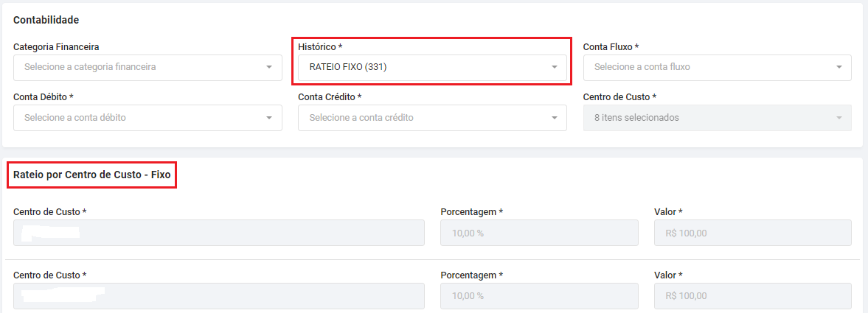Click the Histórico dropdown arrow
Image resolution: width=868 pixels, height=313 pixels.
point(554,68)
